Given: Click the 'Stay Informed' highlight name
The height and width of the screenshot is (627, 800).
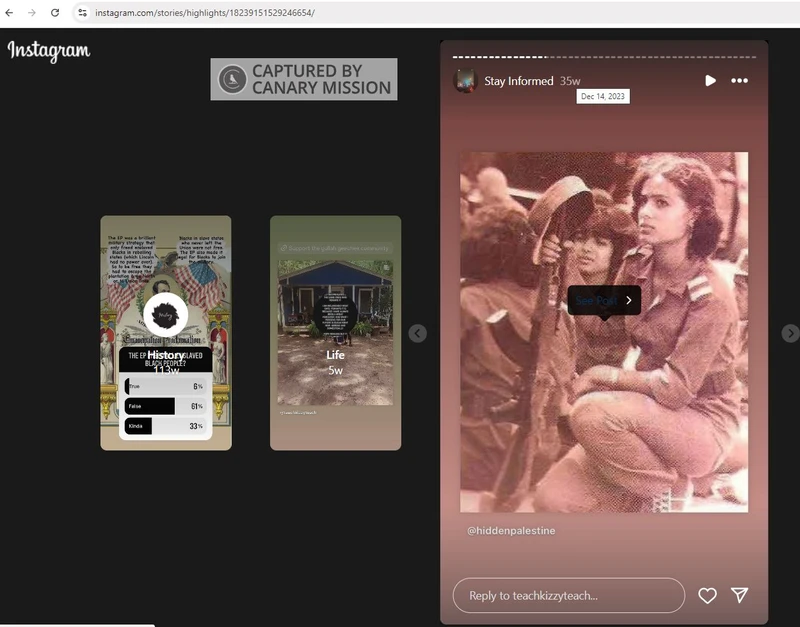Looking at the screenshot, I should coord(518,81).
